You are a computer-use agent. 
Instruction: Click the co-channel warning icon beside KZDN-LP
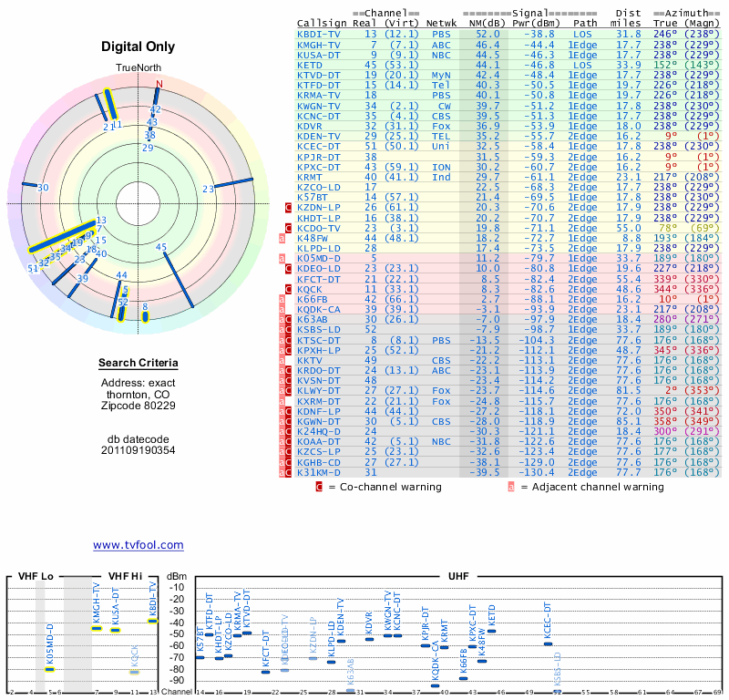pyautogui.click(x=288, y=208)
